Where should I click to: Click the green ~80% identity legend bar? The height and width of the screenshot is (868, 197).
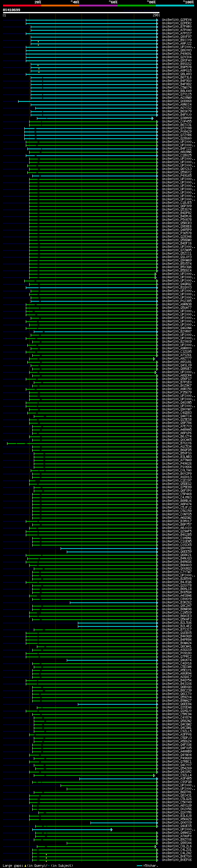pyautogui.click(x=137, y=6)
